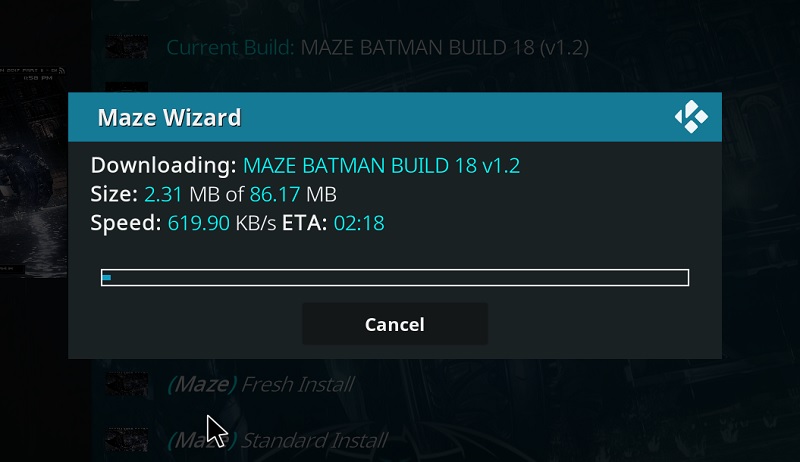
Task: Click the Maze Wizard dialog title
Action: coord(169,118)
